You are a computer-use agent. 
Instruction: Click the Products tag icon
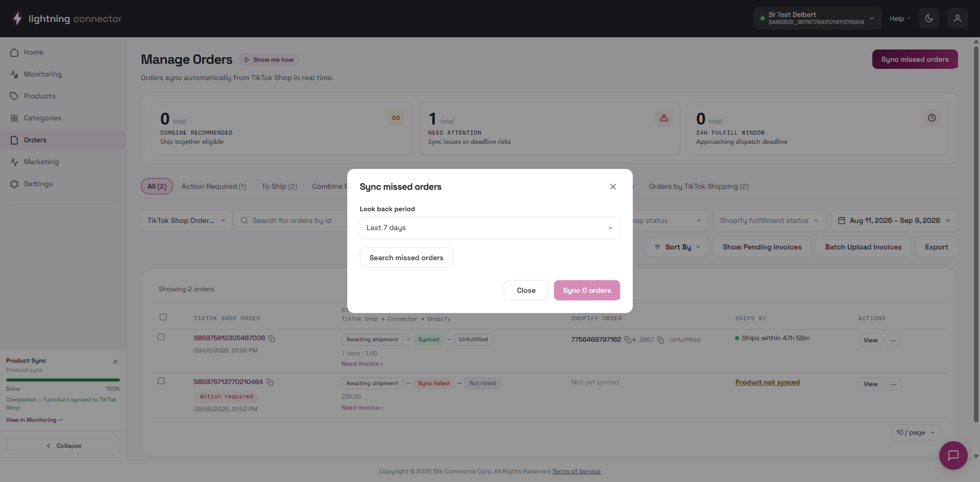point(14,96)
